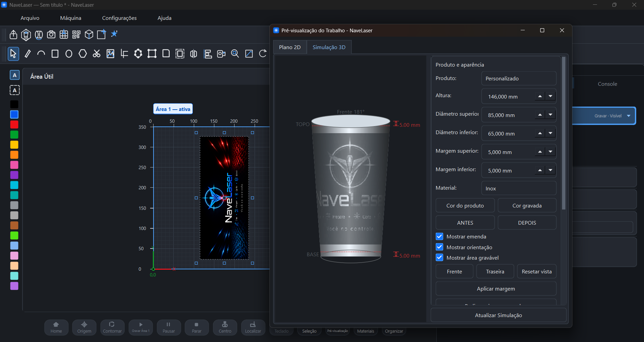Click the Home machine button

56,328
